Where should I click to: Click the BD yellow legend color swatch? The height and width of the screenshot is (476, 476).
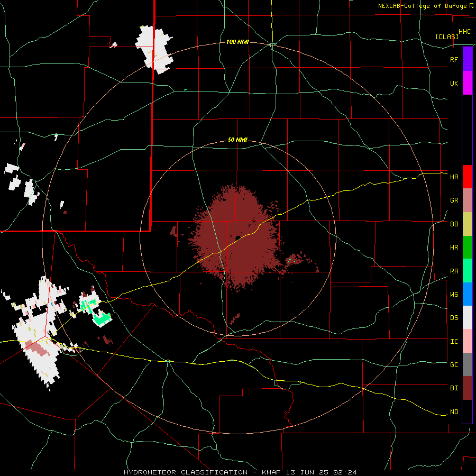(467, 224)
